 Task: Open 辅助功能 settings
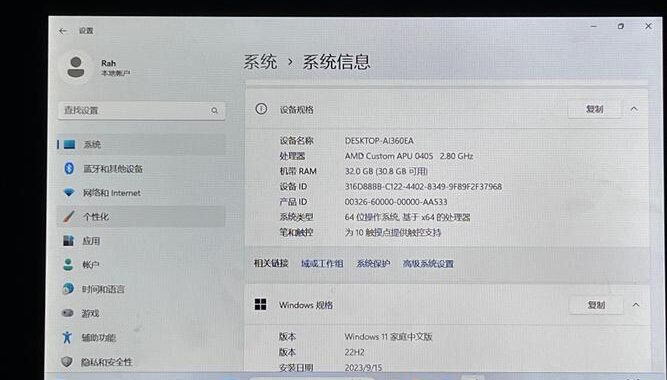[x=141, y=337]
